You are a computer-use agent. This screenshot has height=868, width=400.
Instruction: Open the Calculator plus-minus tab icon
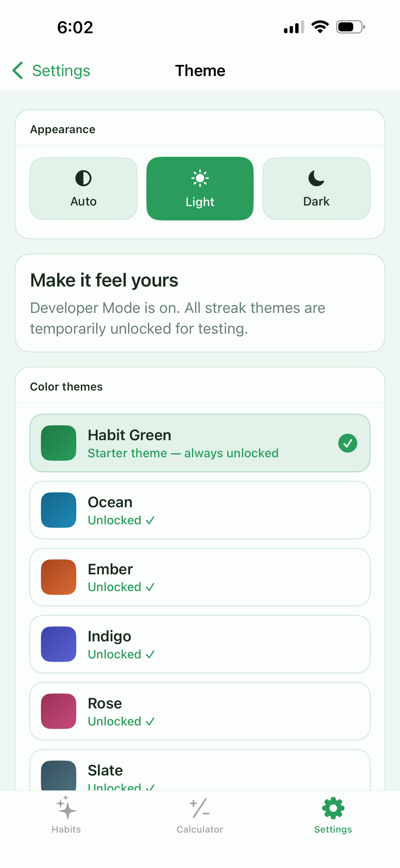point(200,808)
